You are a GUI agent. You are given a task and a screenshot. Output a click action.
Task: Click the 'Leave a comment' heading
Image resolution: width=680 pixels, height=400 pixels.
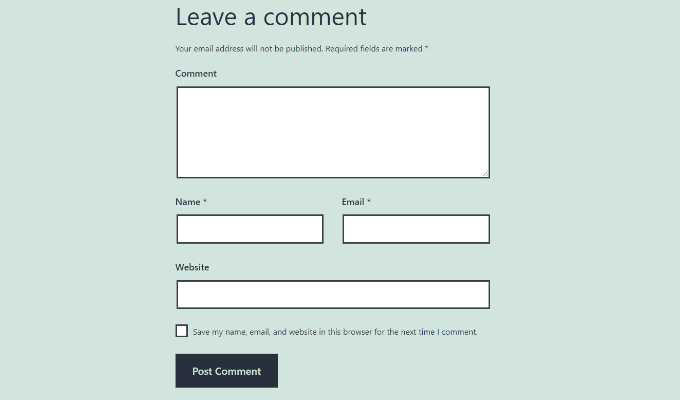pyautogui.click(x=271, y=17)
